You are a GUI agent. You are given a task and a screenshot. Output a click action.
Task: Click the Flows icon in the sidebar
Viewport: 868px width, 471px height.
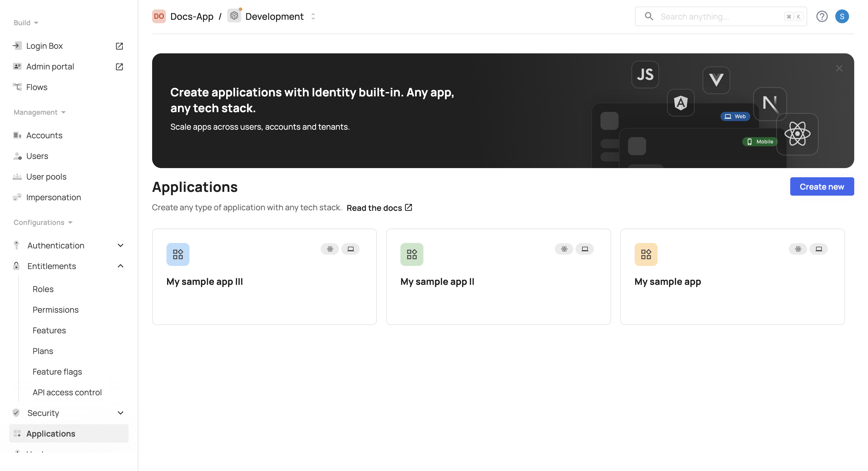click(x=17, y=87)
